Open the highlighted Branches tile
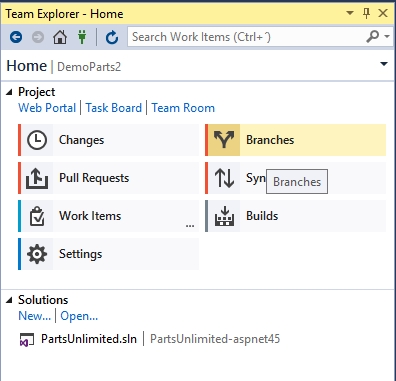Viewport: 396px width, 381px height. [296, 140]
